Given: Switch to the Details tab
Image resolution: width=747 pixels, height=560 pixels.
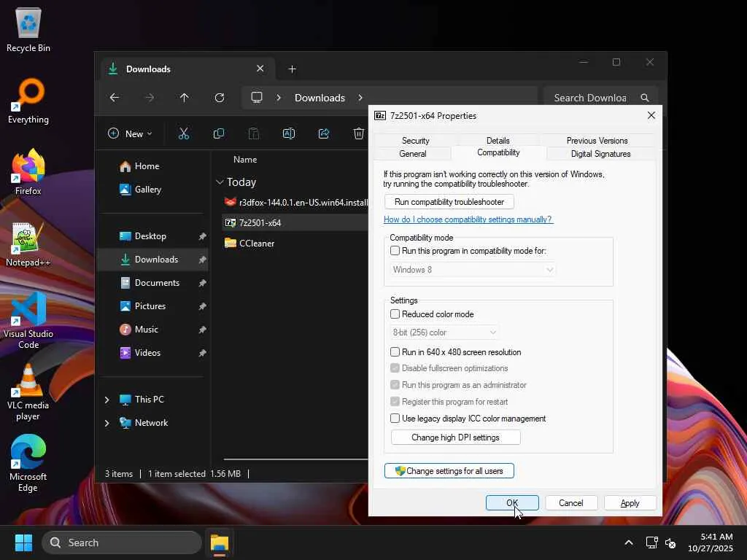Looking at the screenshot, I should tap(498, 141).
